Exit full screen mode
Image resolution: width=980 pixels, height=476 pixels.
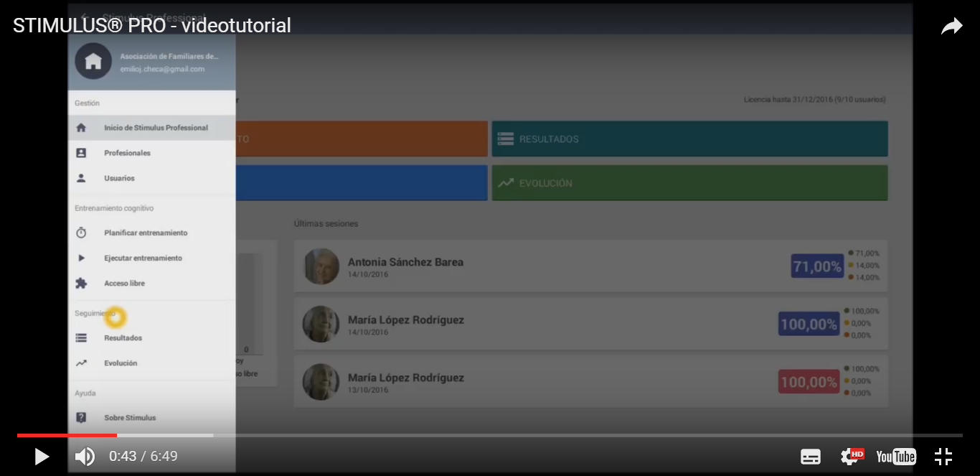point(943,457)
